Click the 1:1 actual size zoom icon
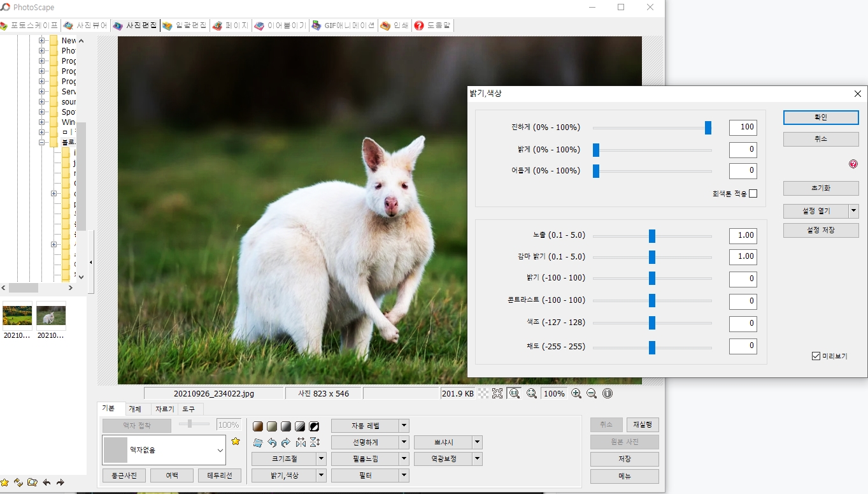This screenshot has height=494, width=868. click(514, 393)
